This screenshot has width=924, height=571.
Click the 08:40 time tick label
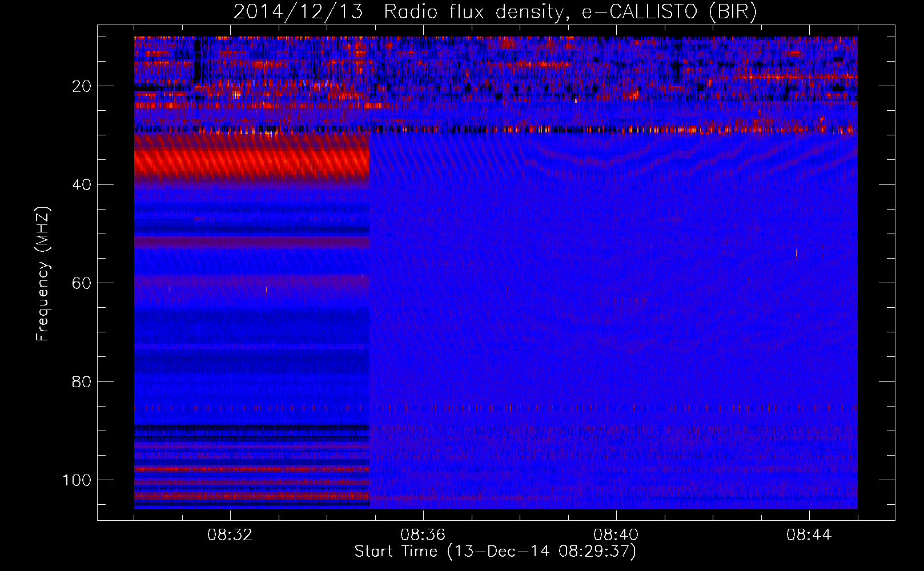[616, 535]
